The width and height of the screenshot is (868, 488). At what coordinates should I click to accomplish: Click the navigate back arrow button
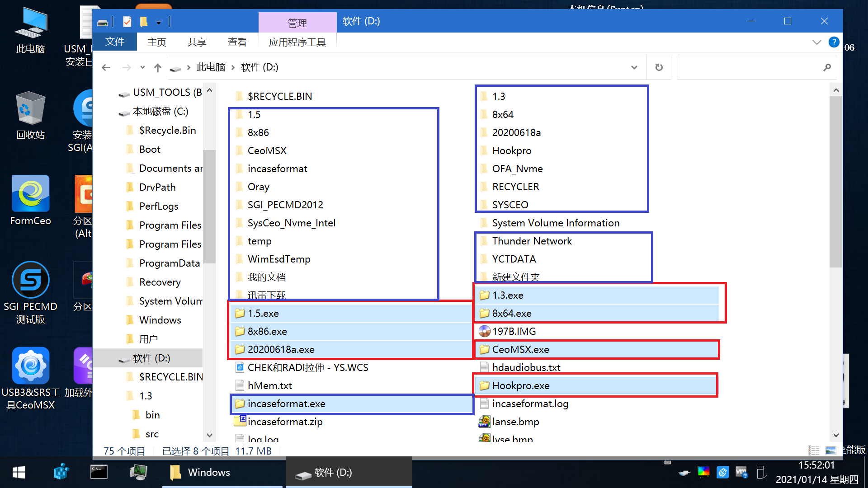click(x=106, y=67)
